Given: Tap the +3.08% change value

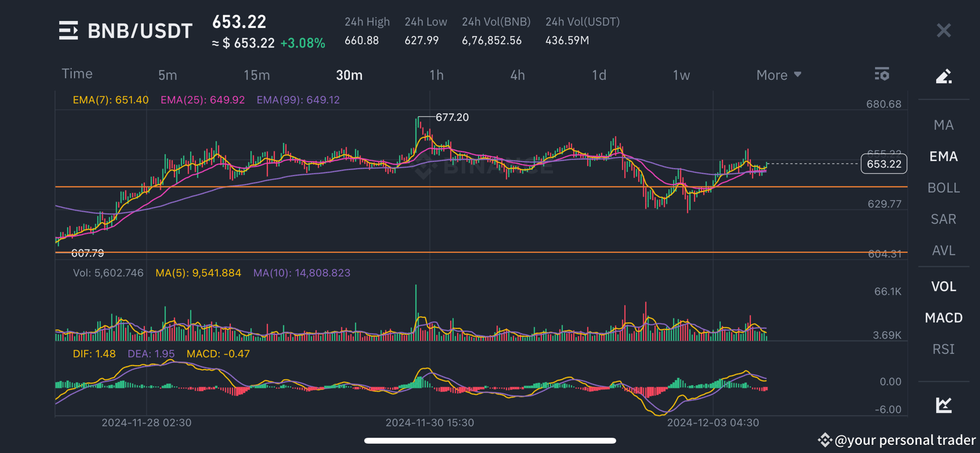Looking at the screenshot, I should (302, 43).
